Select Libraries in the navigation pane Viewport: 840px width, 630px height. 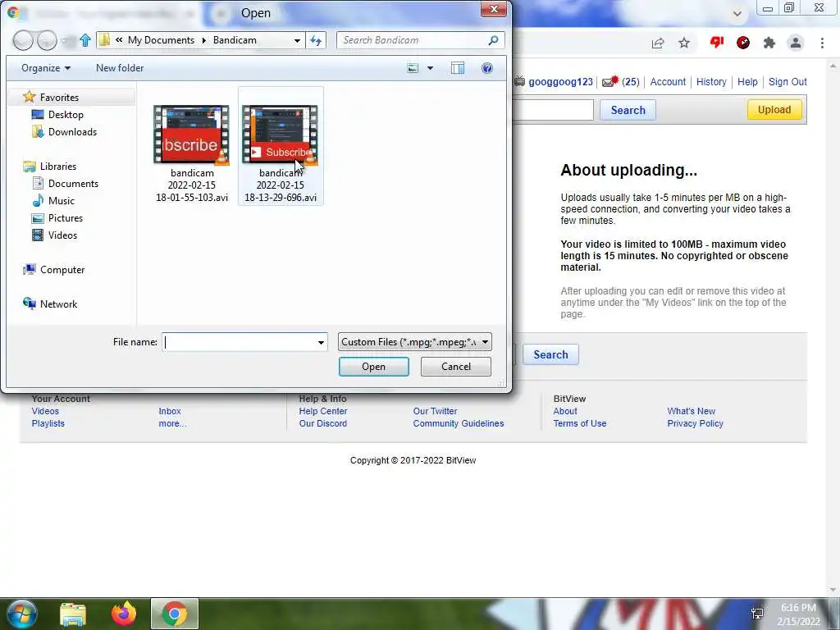(x=58, y=166)
